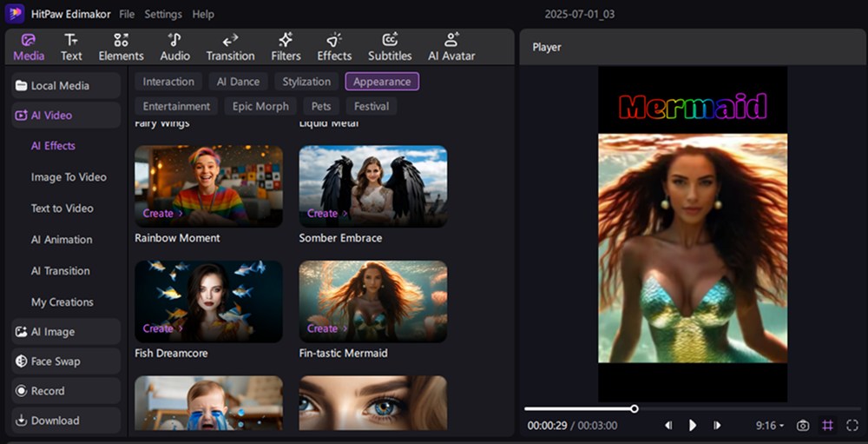Viewport: 868px width, 444px height.
Task: Open the Effects tab
Action: click(334, 47)
